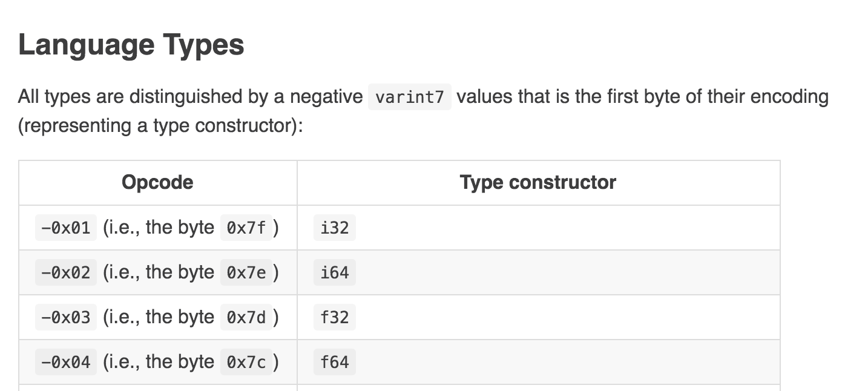Click the i64 type constructor cell
The image size is (868, 391).
335,272
